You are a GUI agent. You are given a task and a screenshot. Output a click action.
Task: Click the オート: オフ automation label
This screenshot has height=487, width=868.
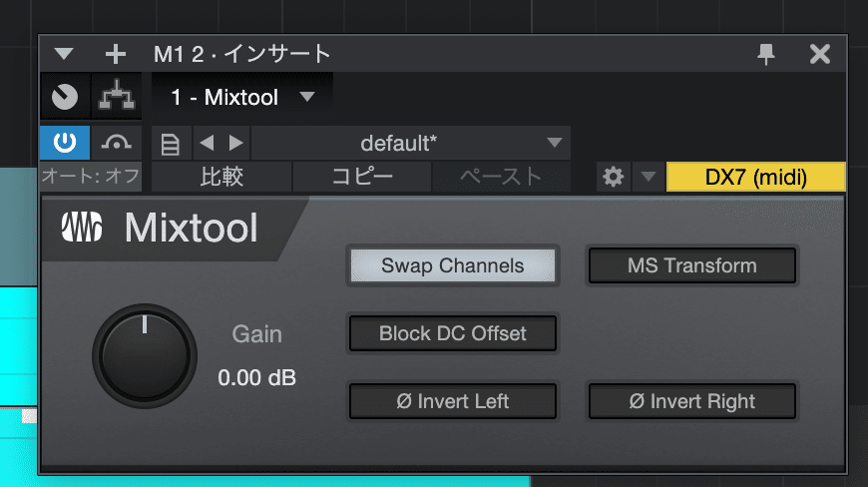91,177
